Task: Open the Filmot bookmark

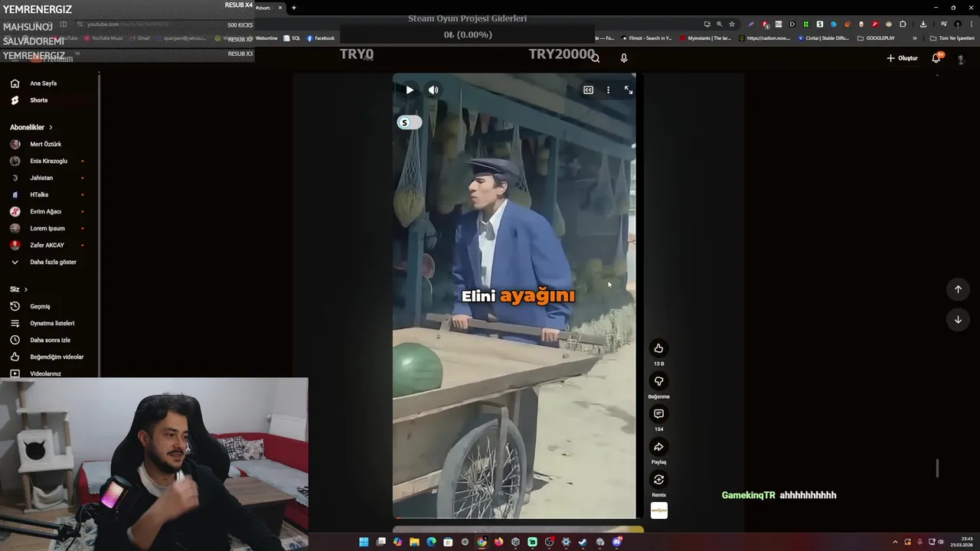Action: (645, 38)
